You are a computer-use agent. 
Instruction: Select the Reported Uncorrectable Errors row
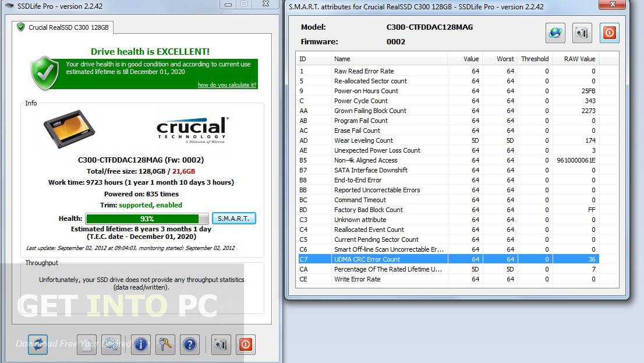tap(448, 190)
